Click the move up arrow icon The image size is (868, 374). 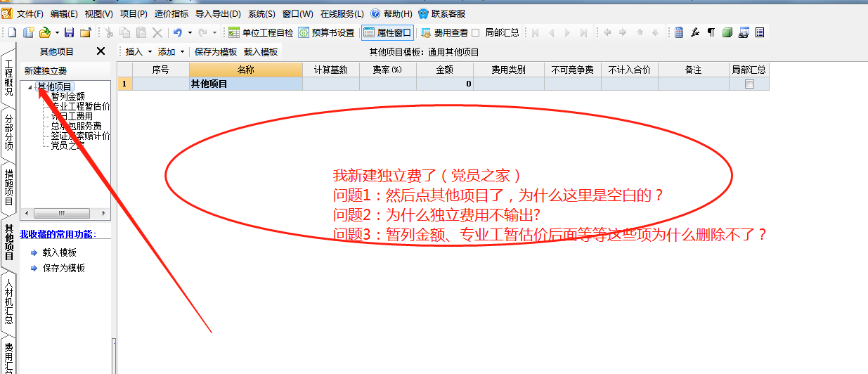coord(640,32)
